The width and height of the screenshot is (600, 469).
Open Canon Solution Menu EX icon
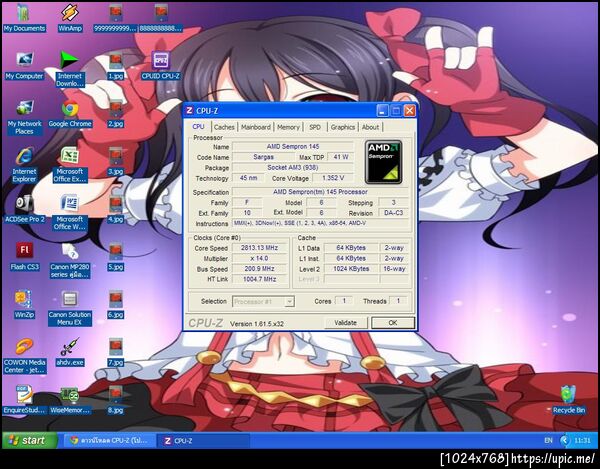(x=70, y=308)
